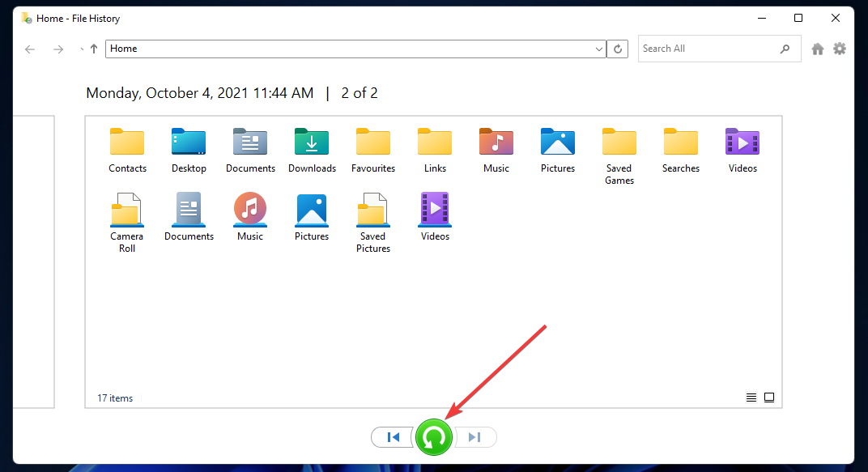Image resolution: width=868 pixels, height=472 pixels.
Task: Open the recent locations dropdown arrow
Action: point(81,49)
